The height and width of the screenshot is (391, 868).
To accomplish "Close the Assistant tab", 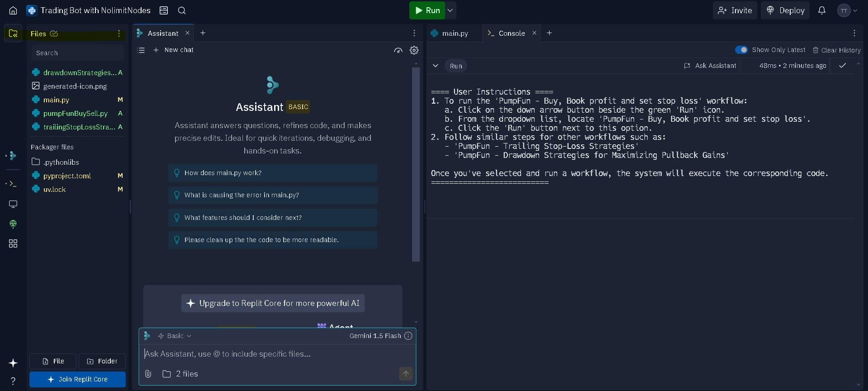I will click(187, 33).
